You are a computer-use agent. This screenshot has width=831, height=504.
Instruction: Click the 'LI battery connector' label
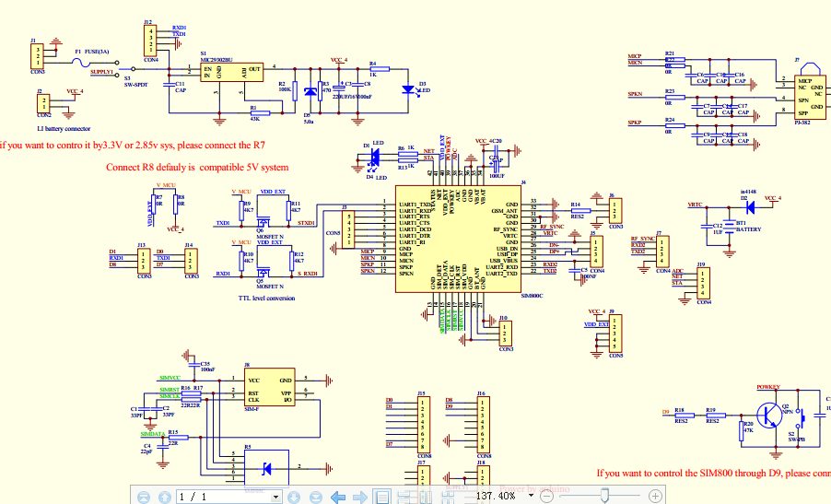[64, 129]
